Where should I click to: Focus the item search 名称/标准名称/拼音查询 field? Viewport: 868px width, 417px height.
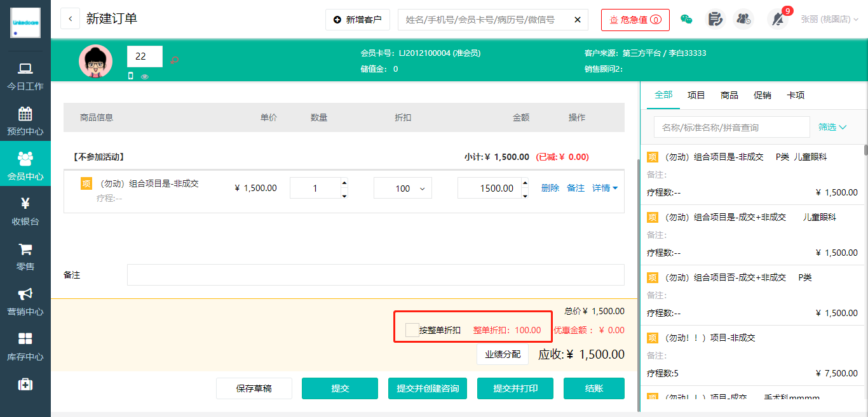coord(732,127)
